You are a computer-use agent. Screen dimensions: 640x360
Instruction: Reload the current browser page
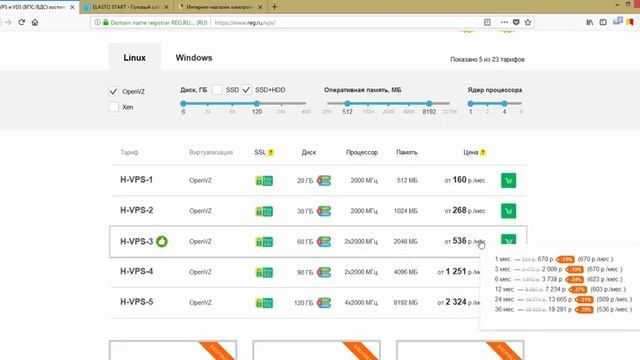(x=22, y=22)
